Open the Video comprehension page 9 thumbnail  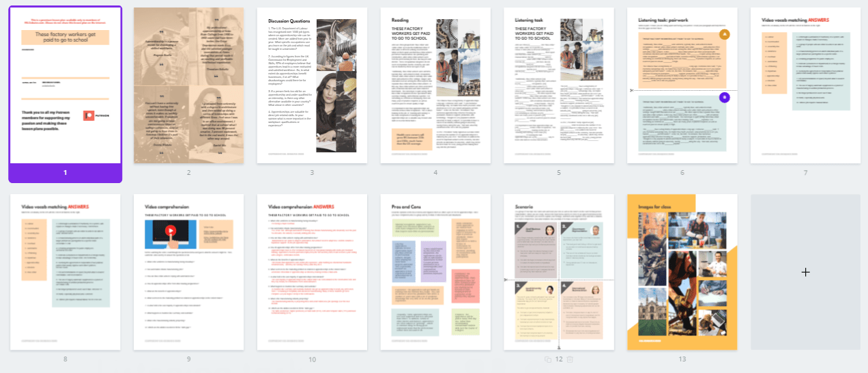[x=188, y=272]
